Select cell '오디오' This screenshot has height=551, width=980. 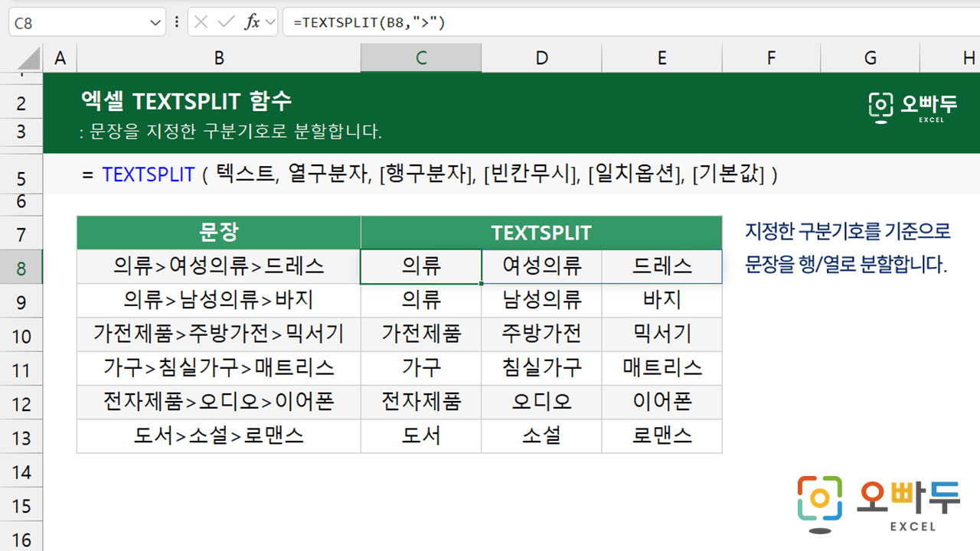coord(542,402)
